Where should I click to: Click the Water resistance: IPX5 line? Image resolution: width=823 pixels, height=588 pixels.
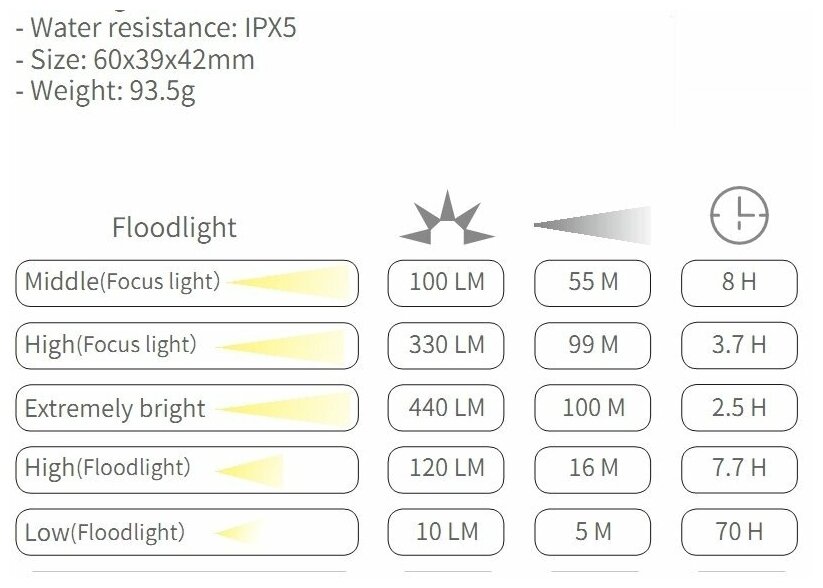pos(156,28)
